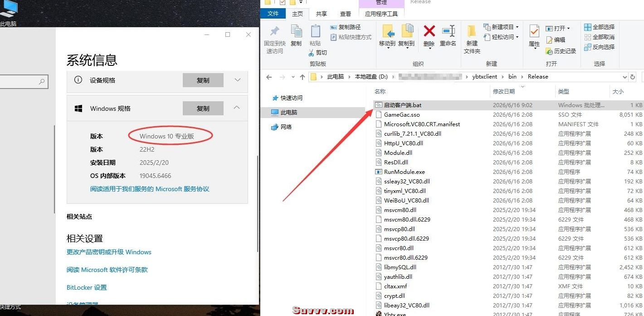Click the quick access toolbar properties checkmark icon
The width and height of the screenshot is (644, 316).
283,2
